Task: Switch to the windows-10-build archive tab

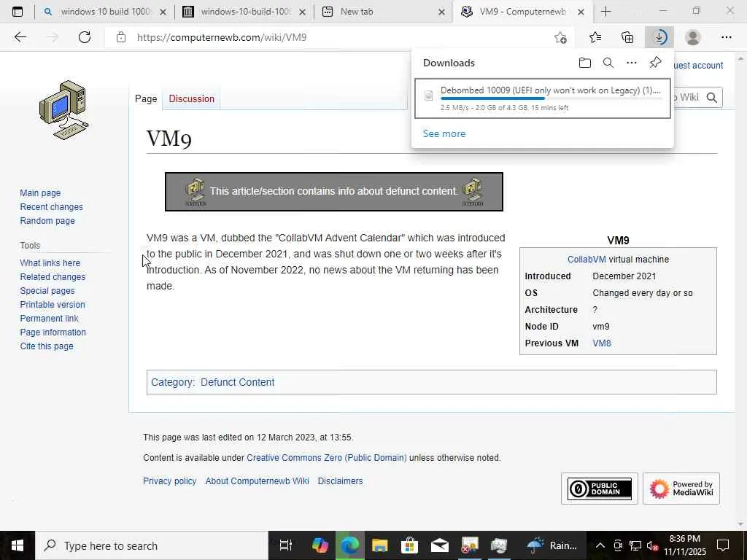Action: (x=244, y=12)
